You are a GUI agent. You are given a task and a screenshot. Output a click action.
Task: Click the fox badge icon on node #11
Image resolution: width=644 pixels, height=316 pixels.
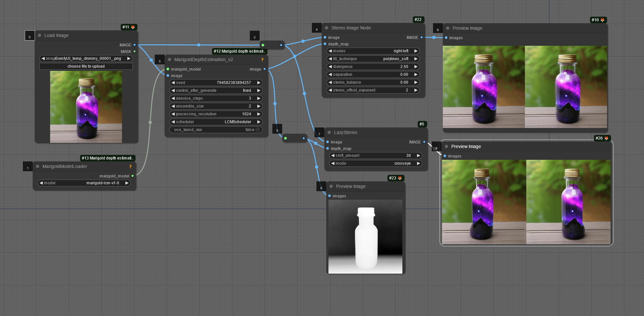133,27
